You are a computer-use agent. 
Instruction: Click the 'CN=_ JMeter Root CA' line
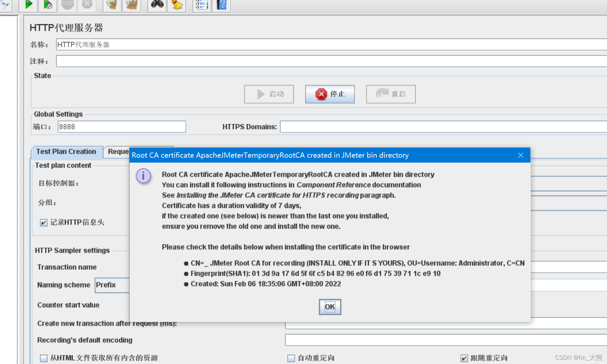[357, 263]
